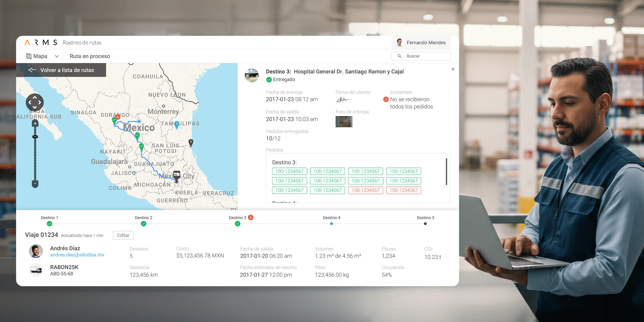
Task: Click the map zoom slider handle
Action: [35, 137]
